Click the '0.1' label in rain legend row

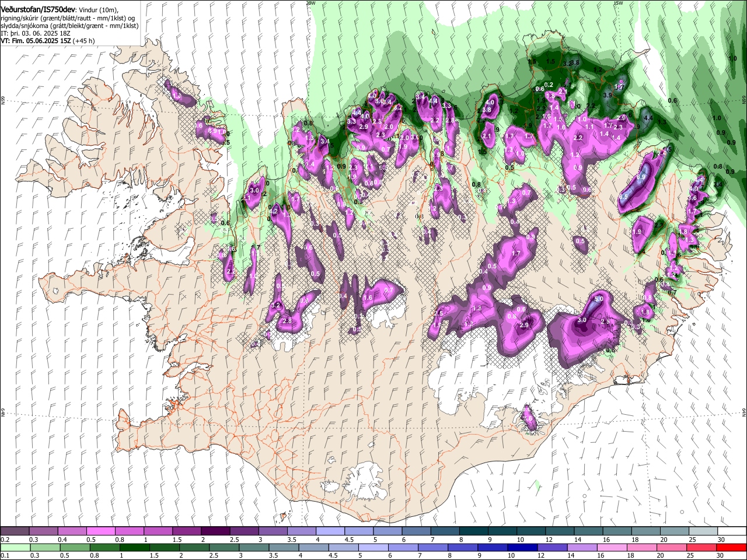pyautogui.click(x=5, y=555)
